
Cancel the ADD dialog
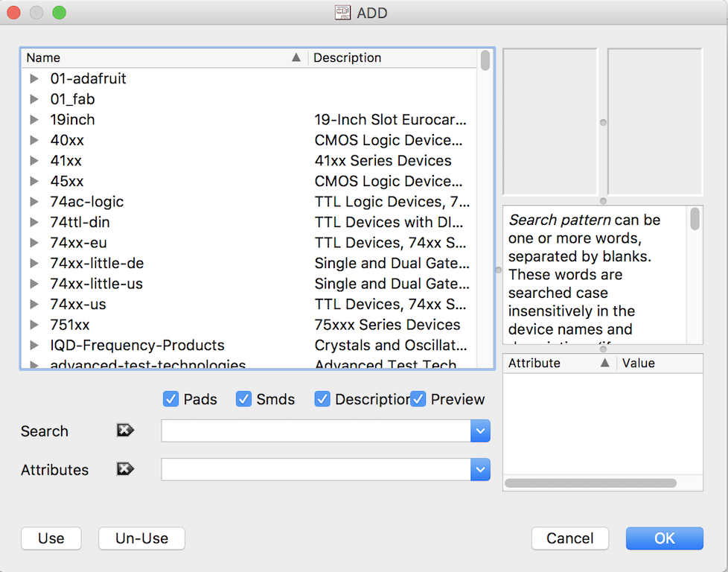coord(569,538)
